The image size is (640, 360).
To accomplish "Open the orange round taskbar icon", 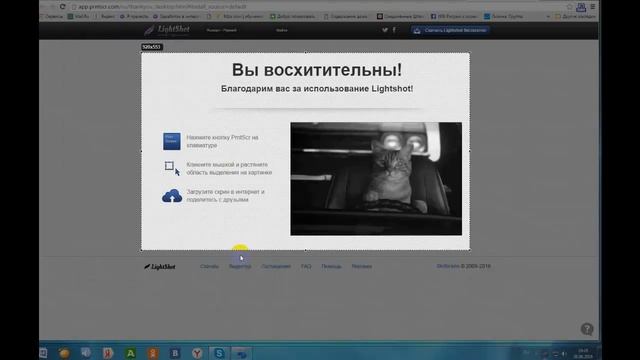I will [64, 353].
